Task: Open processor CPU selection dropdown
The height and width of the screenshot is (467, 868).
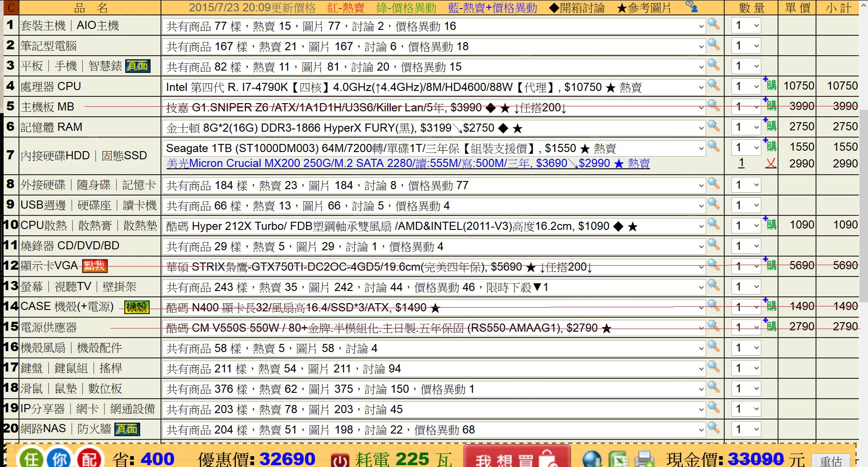Action: [x=434, y=87]
